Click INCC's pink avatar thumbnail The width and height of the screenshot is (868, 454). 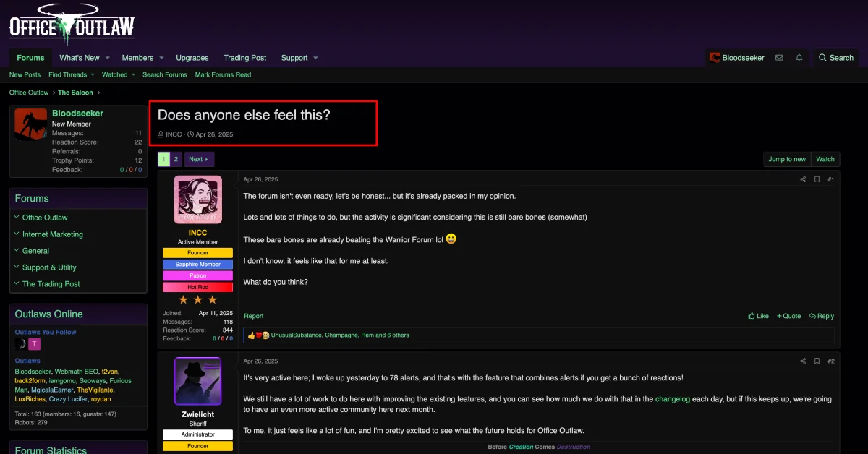pos(197,200)
